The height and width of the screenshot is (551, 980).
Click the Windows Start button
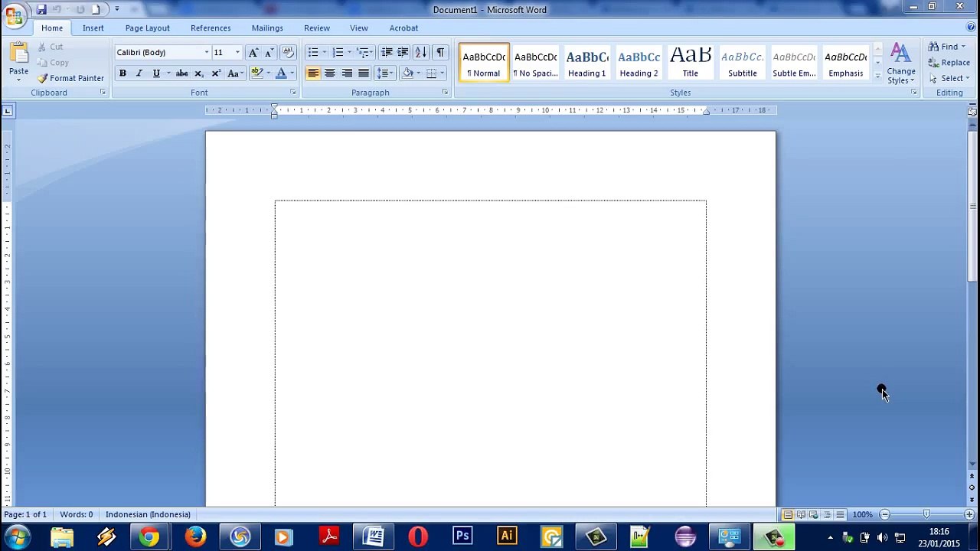click(18, 536)
